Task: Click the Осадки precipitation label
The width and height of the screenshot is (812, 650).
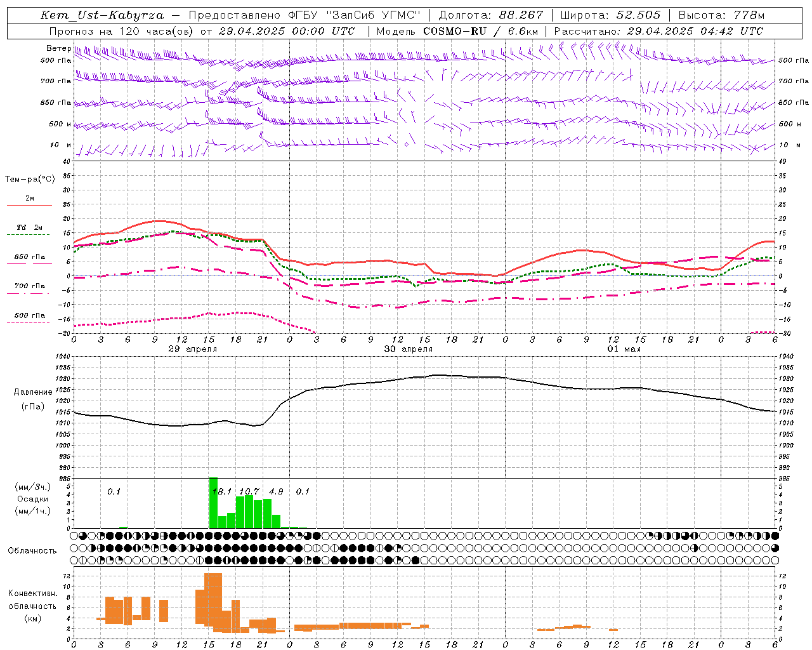Action: coord(33,499)
